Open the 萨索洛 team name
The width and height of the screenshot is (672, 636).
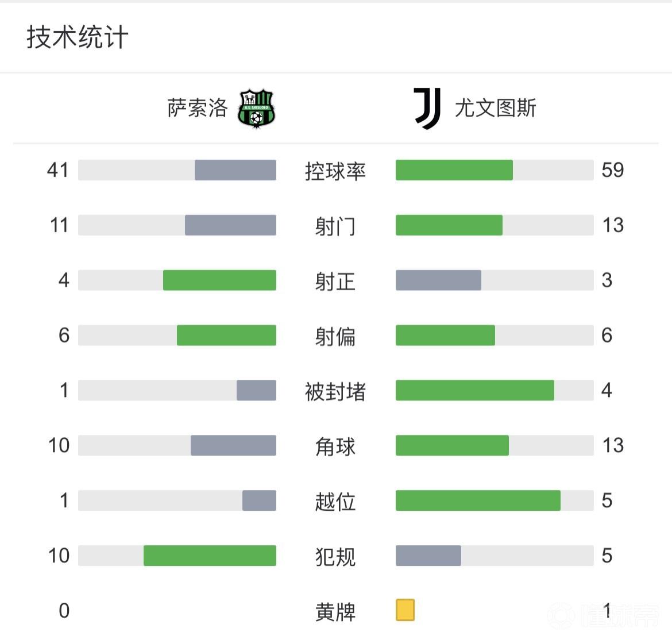click(198, 108)
